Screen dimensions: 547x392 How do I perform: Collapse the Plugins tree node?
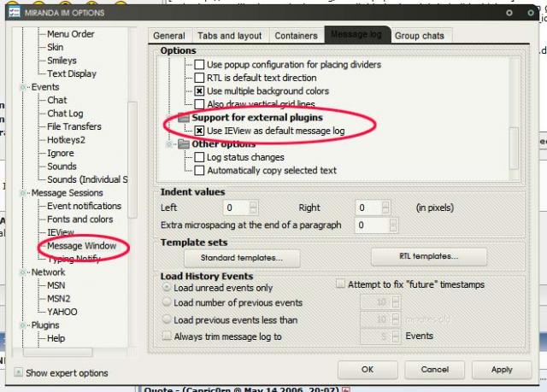(x=23, y=325)
